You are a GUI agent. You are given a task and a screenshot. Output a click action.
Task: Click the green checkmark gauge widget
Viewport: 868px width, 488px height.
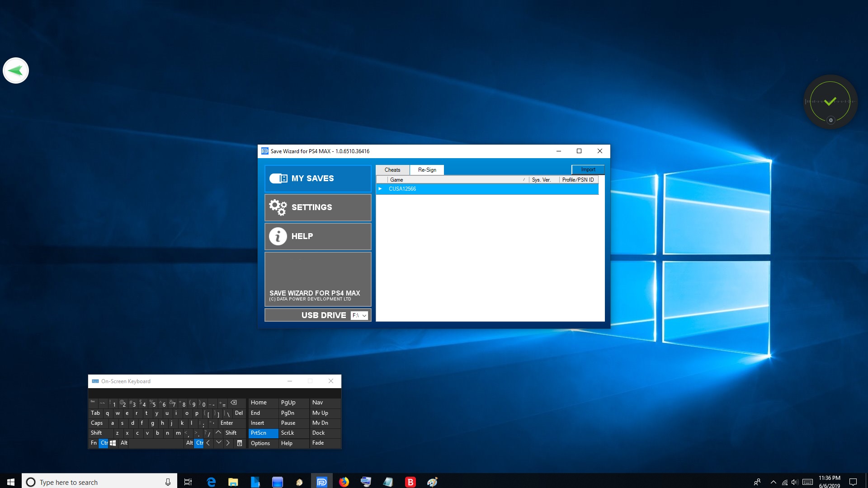[x=830, y=102]
